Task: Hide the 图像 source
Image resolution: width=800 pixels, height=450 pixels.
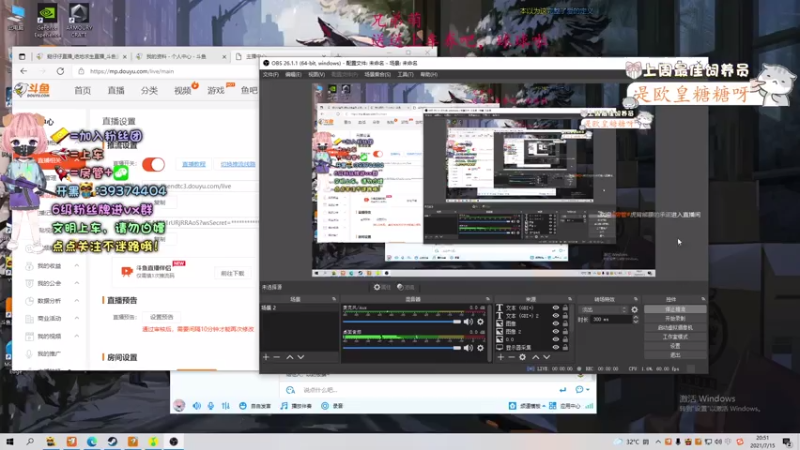Action: point(556,323)
